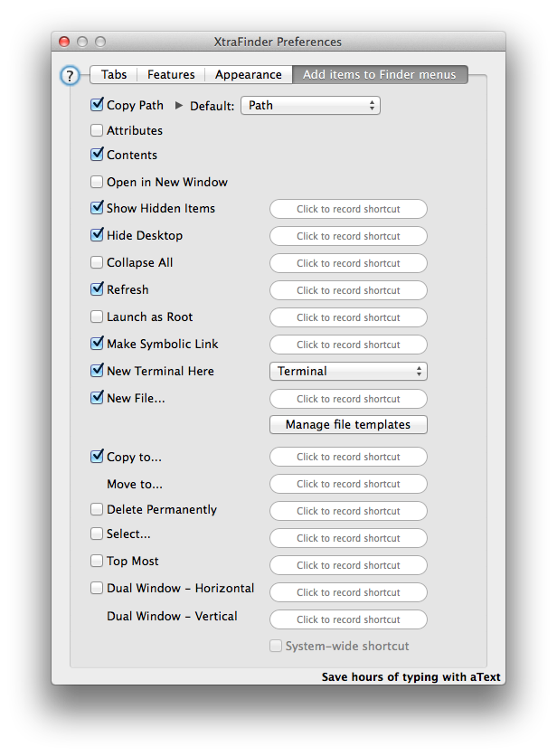Open the Terminal application dropdown
The image size is (557, 756).
[x=348, y=372]
